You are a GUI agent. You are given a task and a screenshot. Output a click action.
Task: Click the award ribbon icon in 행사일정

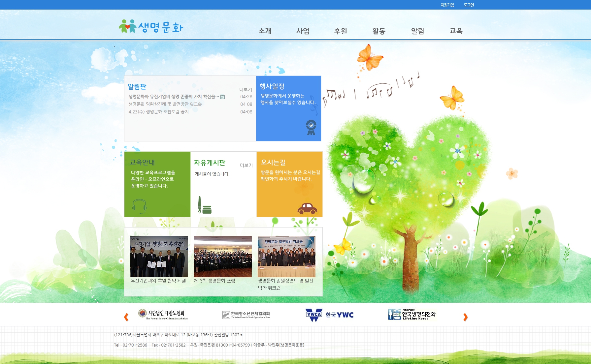(x=311, y=128)
